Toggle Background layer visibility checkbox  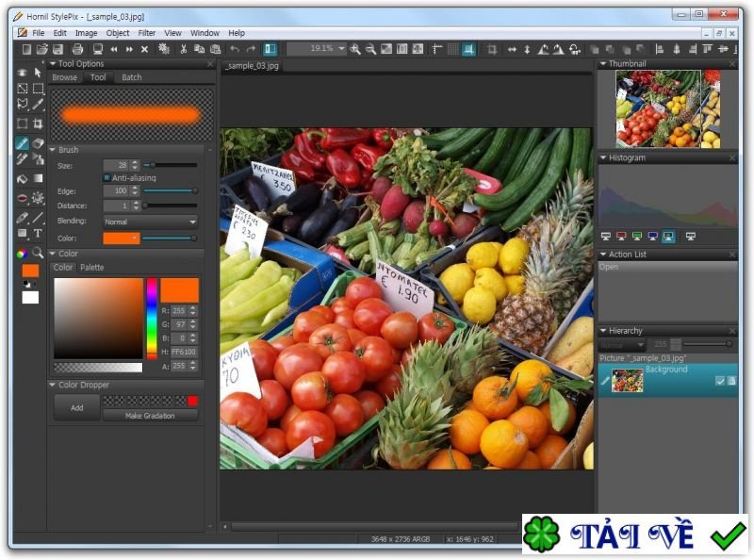click(720, 381)
